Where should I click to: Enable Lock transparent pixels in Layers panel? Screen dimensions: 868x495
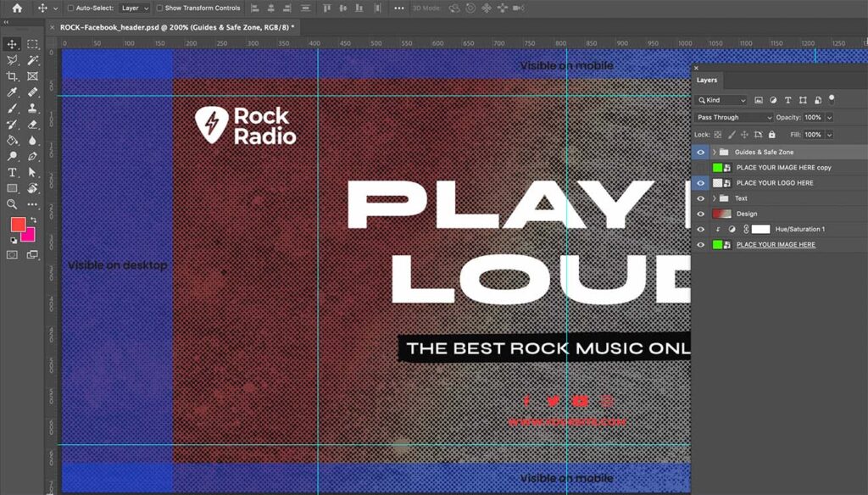pos(719,135)
